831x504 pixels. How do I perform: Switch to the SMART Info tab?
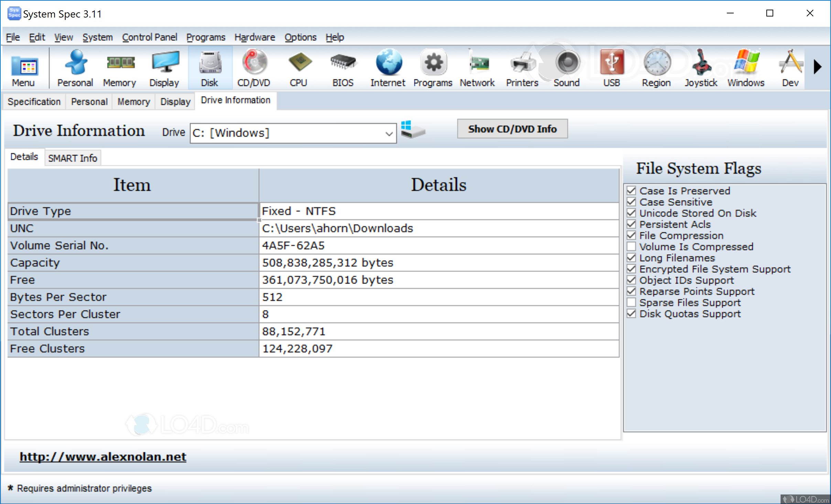(73, 158)
